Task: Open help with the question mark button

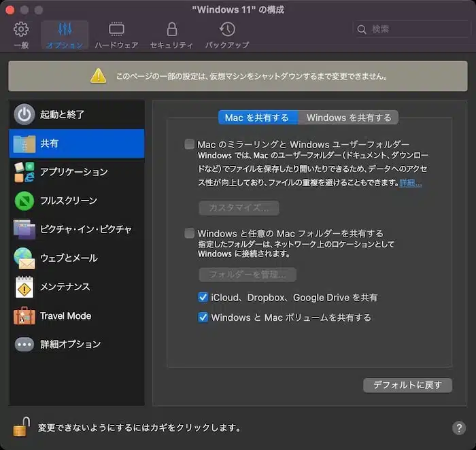Action: [459, 428]
